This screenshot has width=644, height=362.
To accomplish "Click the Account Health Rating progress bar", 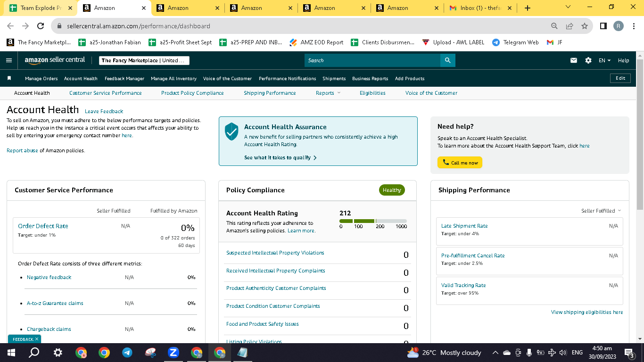I will [373, 221].
